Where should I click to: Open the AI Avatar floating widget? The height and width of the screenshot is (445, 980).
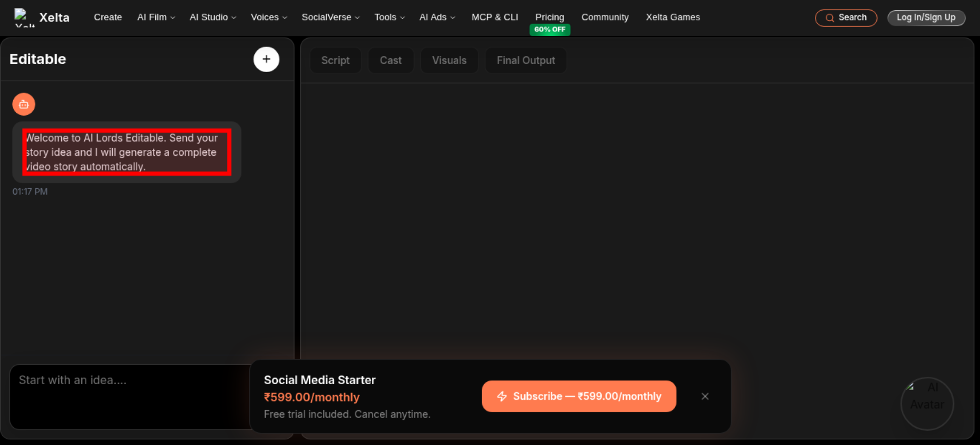coord(927,403)
